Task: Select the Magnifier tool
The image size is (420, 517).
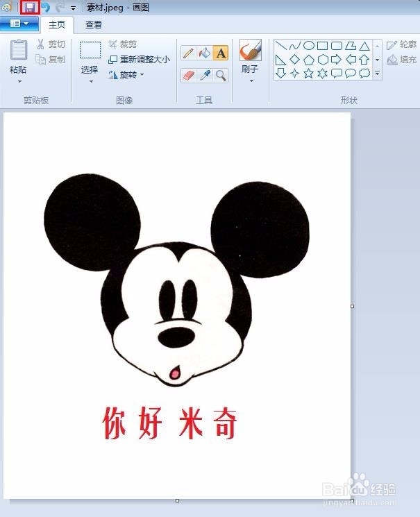Action: pos(221,76)
